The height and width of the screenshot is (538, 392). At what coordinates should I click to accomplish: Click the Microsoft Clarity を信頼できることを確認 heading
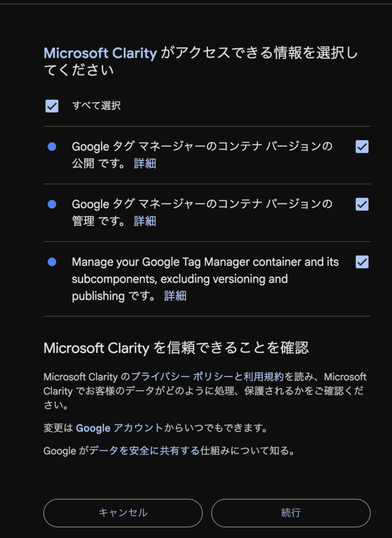click(x=176, y=348)
